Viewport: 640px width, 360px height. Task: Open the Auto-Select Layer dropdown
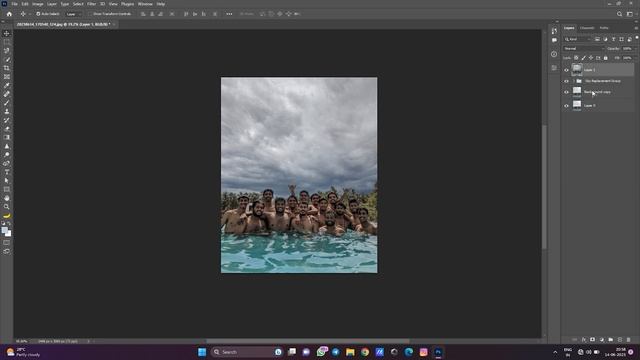(73, 14)
